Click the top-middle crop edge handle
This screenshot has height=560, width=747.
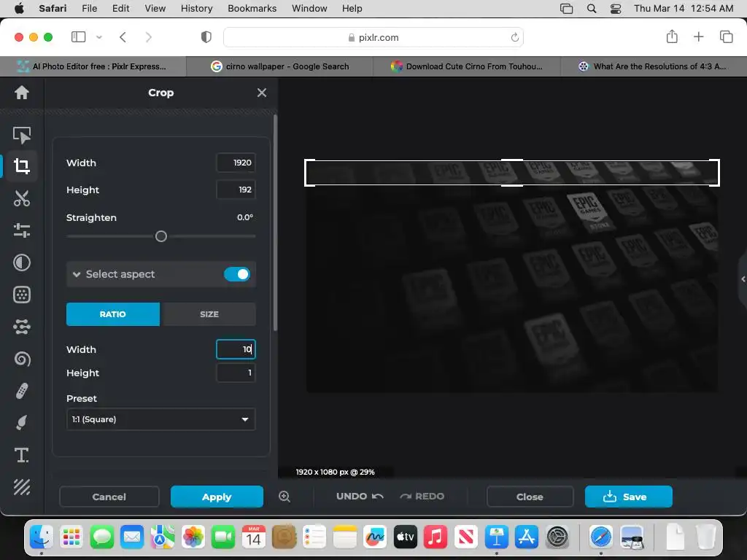coord(512,161)
